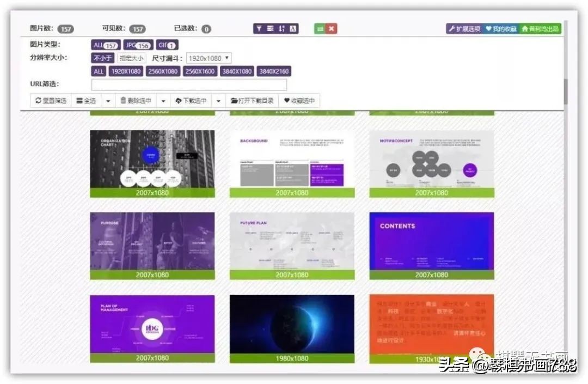Click the list view icon next to the funnel
The image size is (588, 384).
click(x=271, y=28)
